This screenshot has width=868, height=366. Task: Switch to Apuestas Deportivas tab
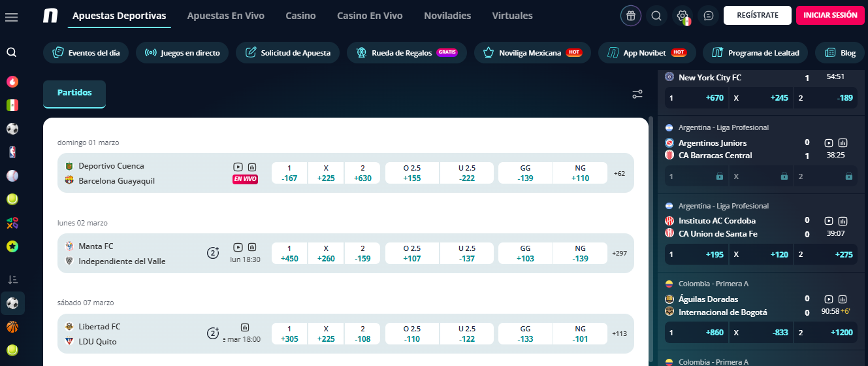tap(119, 16)
